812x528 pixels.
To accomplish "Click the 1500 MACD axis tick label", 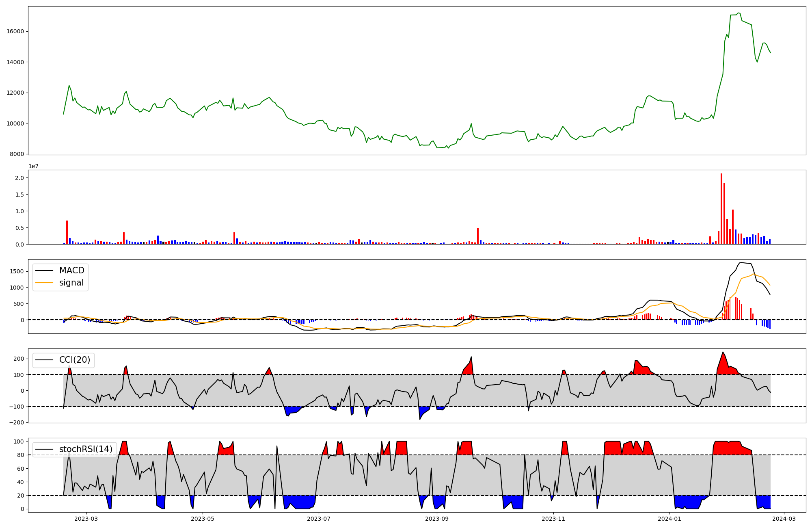I will [17, 271].
